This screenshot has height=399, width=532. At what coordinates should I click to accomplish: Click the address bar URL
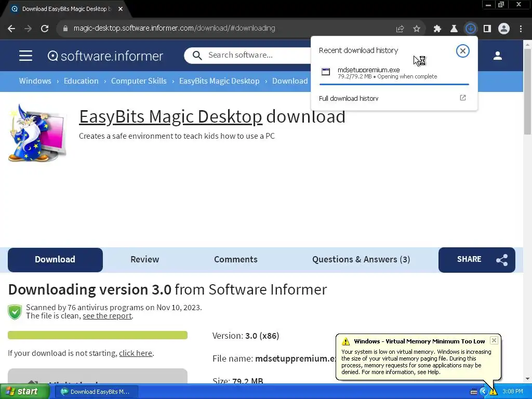pos(174,28)
